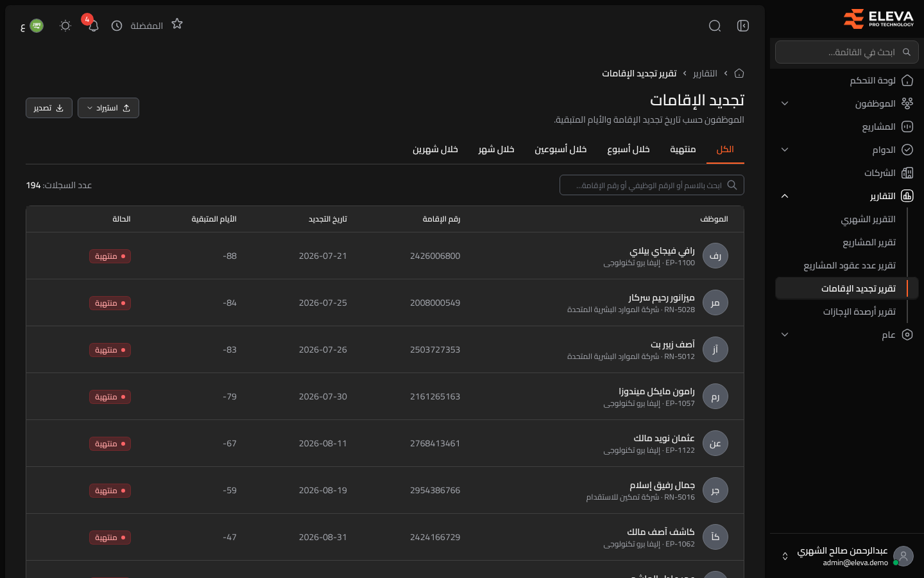Image resolution: width=924 pixels, height=578 pixels.
Task: Go home via breadcrumb house icon
Action: tap(739, 73)
